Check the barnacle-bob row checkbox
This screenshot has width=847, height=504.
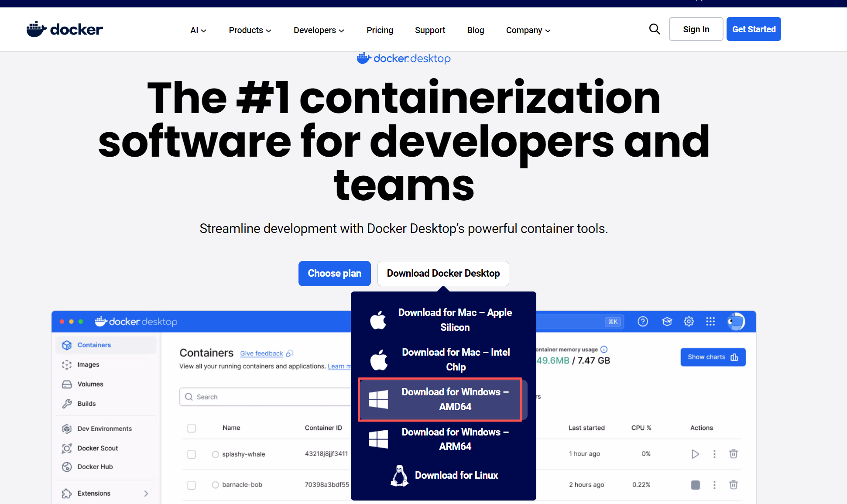(191, 485)
